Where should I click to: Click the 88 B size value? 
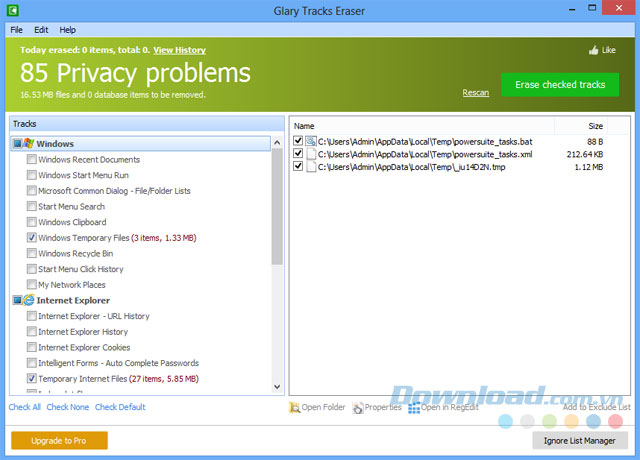pos(595,142)
